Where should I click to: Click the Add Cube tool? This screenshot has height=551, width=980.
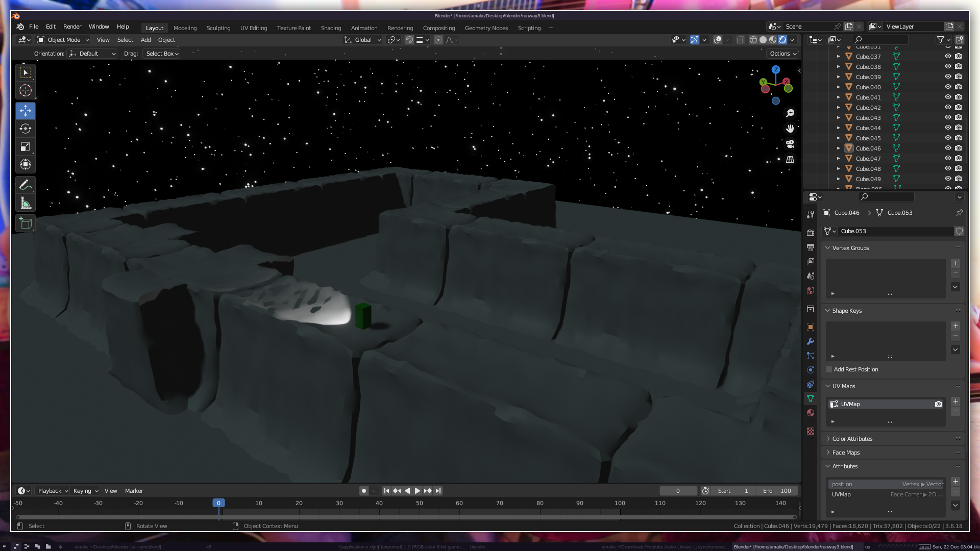point(26,223)
